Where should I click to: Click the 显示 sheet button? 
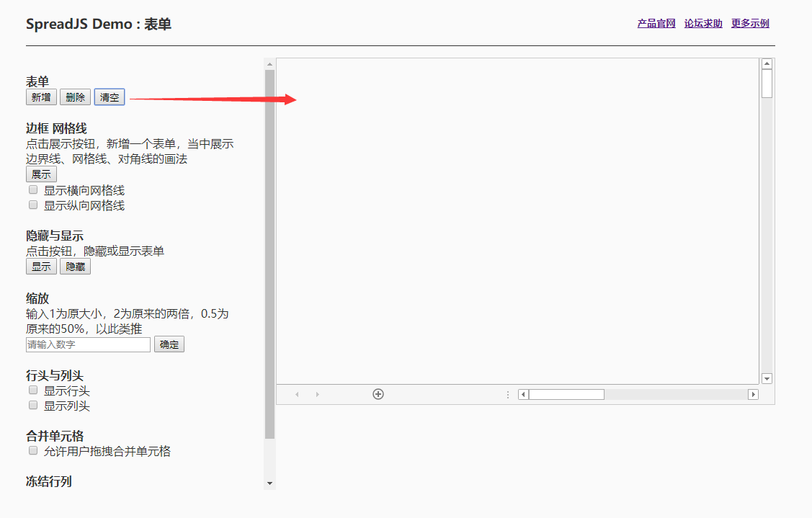(42, 267)
